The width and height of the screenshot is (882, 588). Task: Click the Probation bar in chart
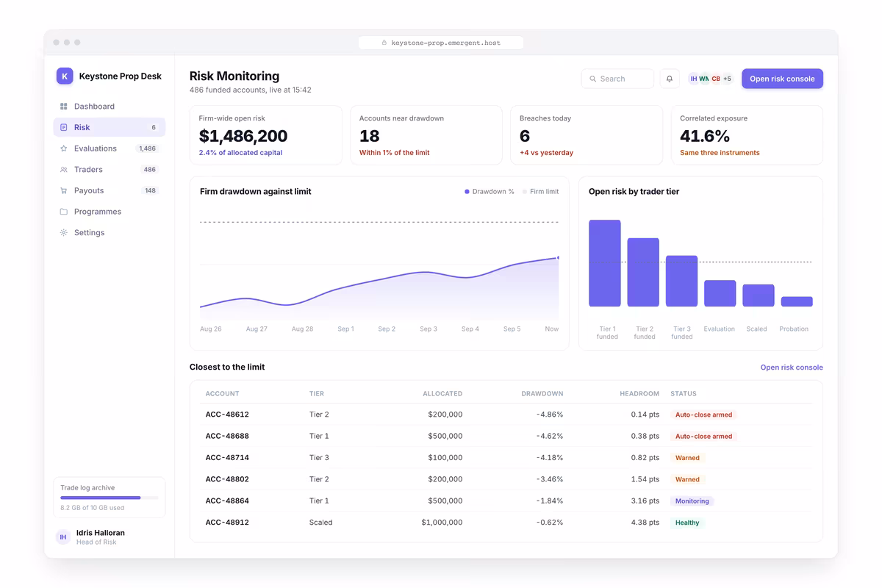click(x=797, y=301)
